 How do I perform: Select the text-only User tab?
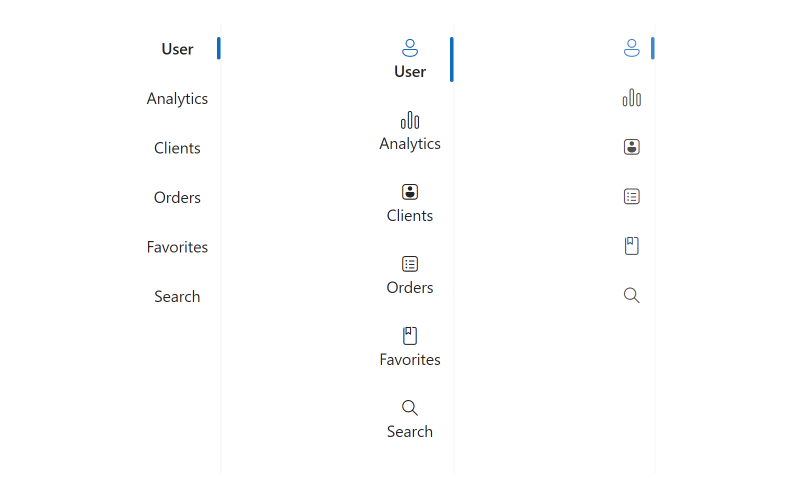pos(177,49)
